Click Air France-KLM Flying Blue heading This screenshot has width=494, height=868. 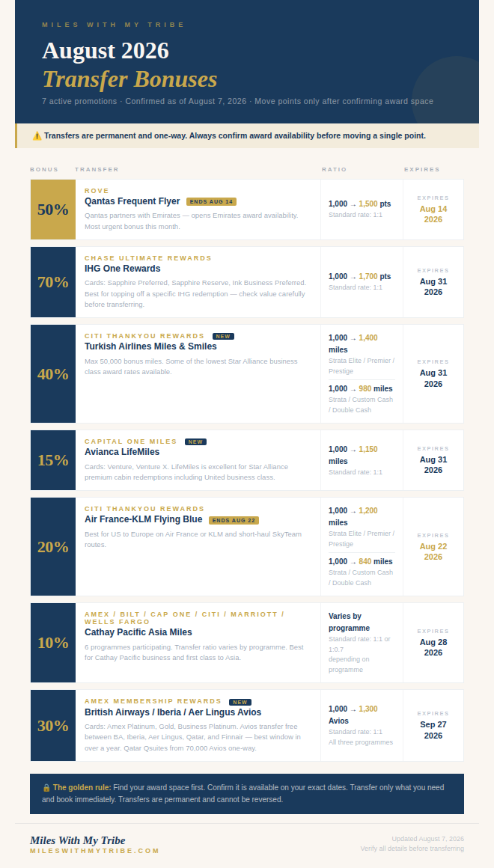144,519
